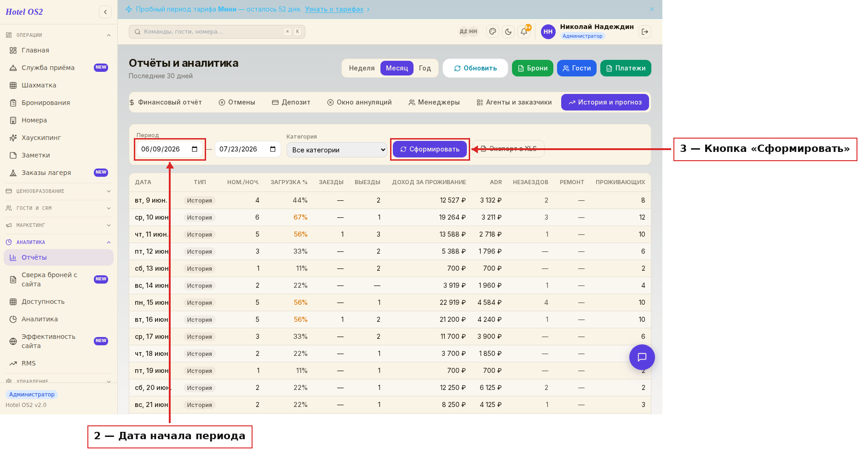Open the color theme palette icon
This screenshot has width=868, height=459.
click(493, 32)
